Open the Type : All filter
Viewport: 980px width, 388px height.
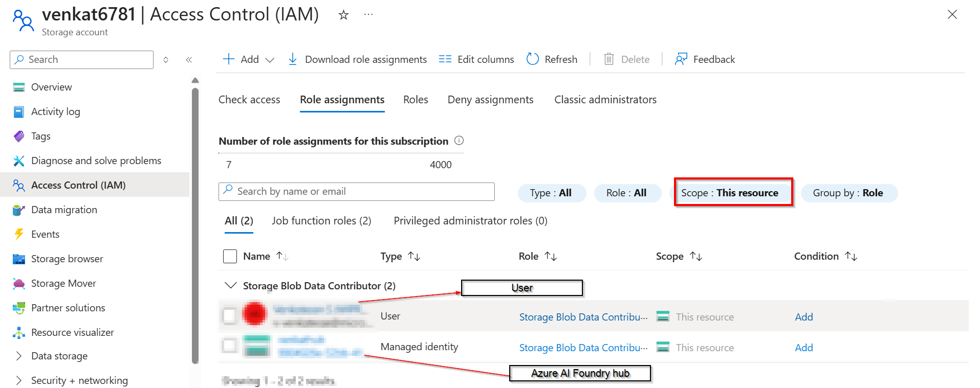pyautogui.click(x=551, y=193)
